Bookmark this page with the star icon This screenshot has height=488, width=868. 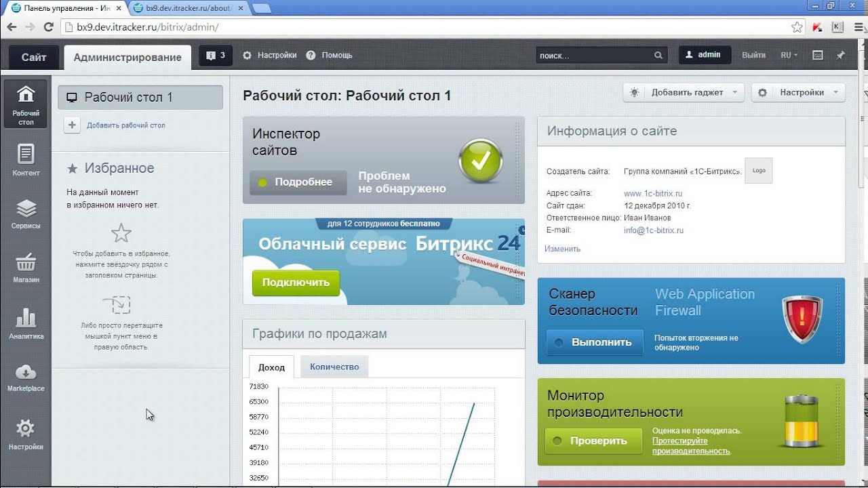(797, 27)
